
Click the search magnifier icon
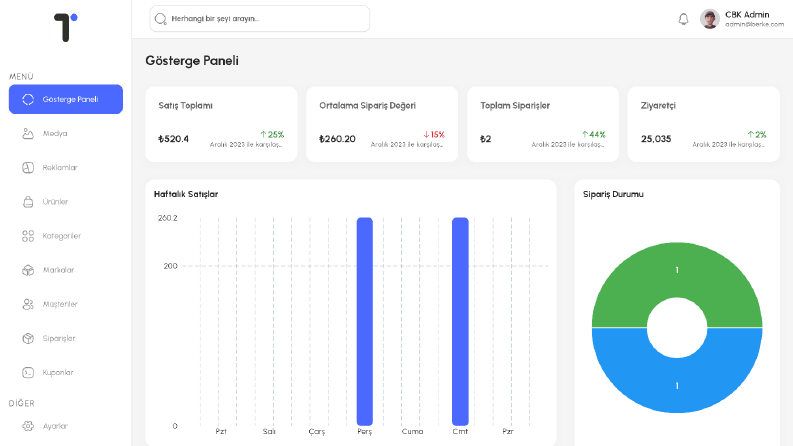[x=160, y=19]
